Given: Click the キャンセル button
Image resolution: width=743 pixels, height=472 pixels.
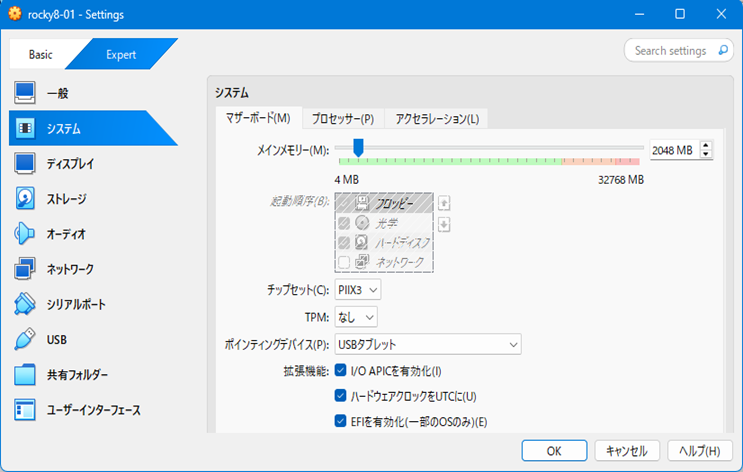Looking at the screenshot, I should click(x=627, y=450).
